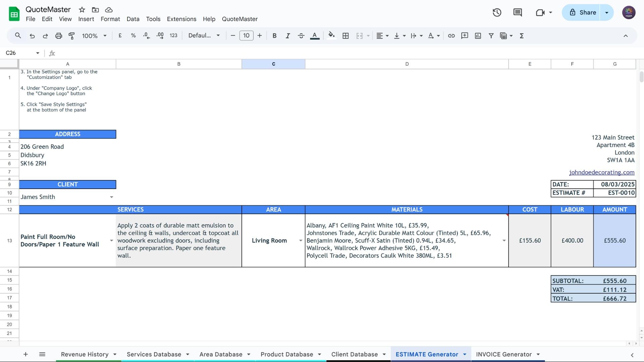Image resolution: width=644 pixels, height=362 pixels.
Task: Open version history clock icon
Action: [497, 13]
